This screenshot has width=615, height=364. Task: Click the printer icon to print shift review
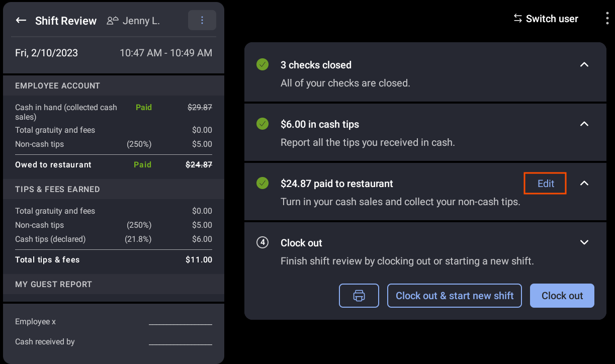coord(359,296)
